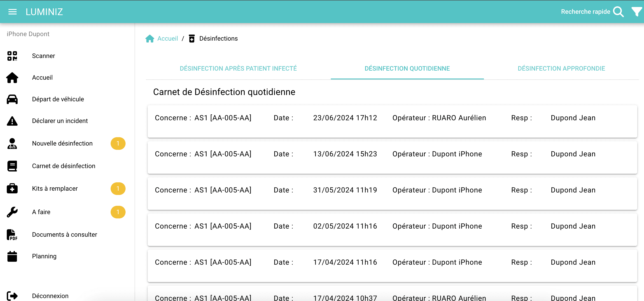Select the Départ de véhicule car icon
The width and height of the screenshot is (644, 301).
12,99
